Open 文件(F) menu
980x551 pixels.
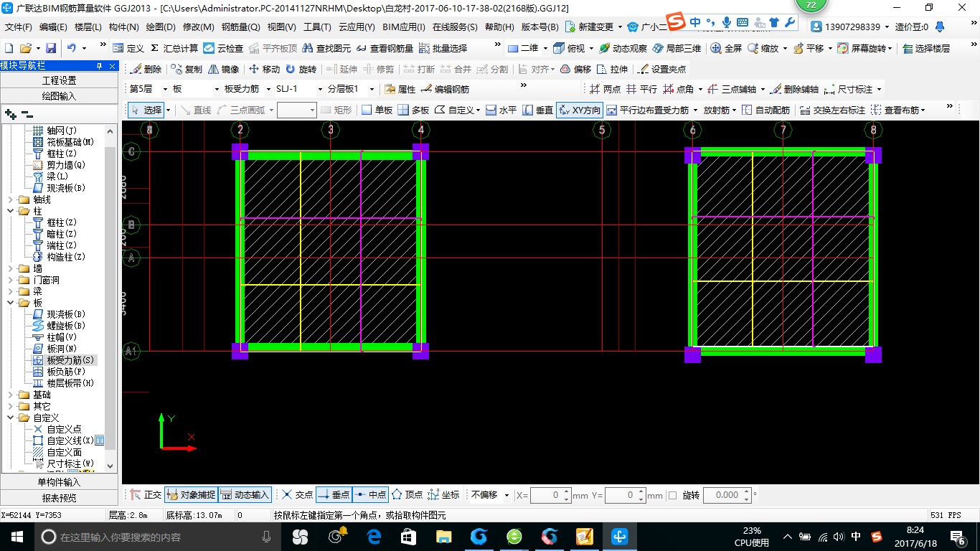coord(19,27)
